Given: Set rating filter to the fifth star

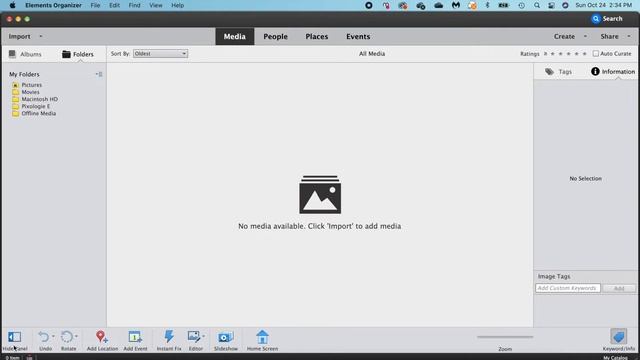Looking at the screenshot, I should (x=584, y=53).
